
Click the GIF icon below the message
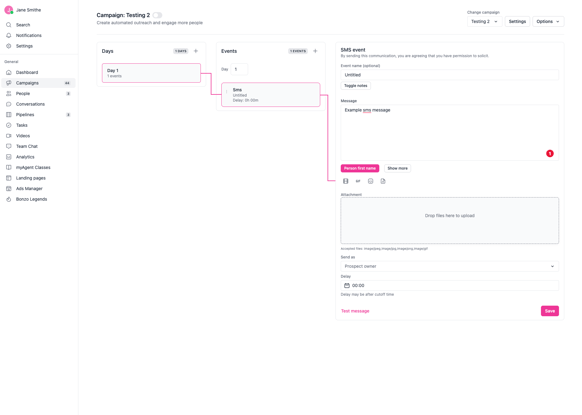(358, 181)
